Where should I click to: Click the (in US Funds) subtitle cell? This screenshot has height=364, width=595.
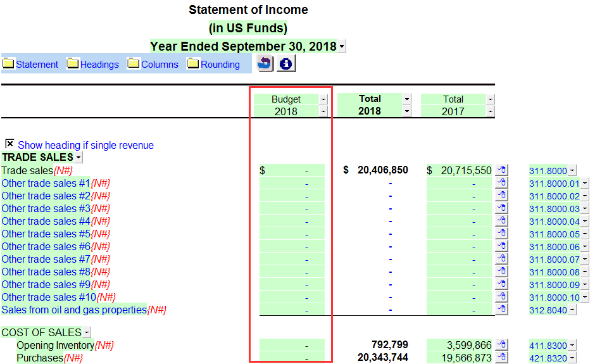click(x=247, y=28)
